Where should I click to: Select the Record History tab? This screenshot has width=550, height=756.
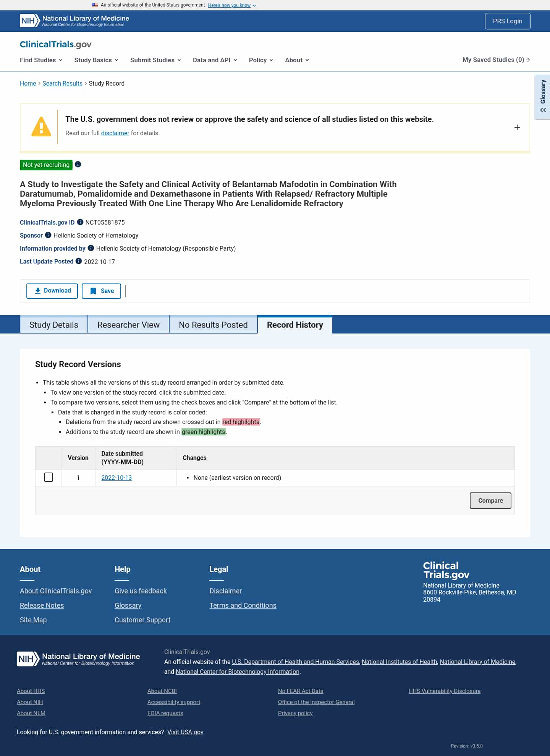295,325
